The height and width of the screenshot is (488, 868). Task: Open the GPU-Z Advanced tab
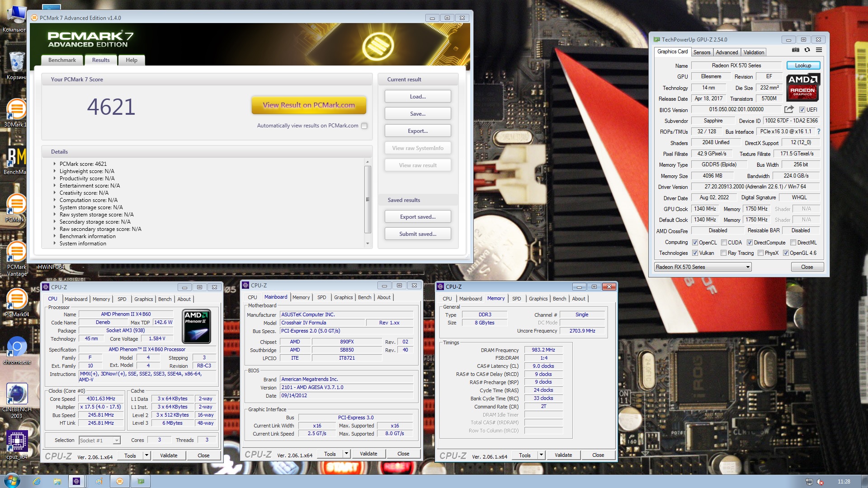pyautogui.click(x=726, y=52)
